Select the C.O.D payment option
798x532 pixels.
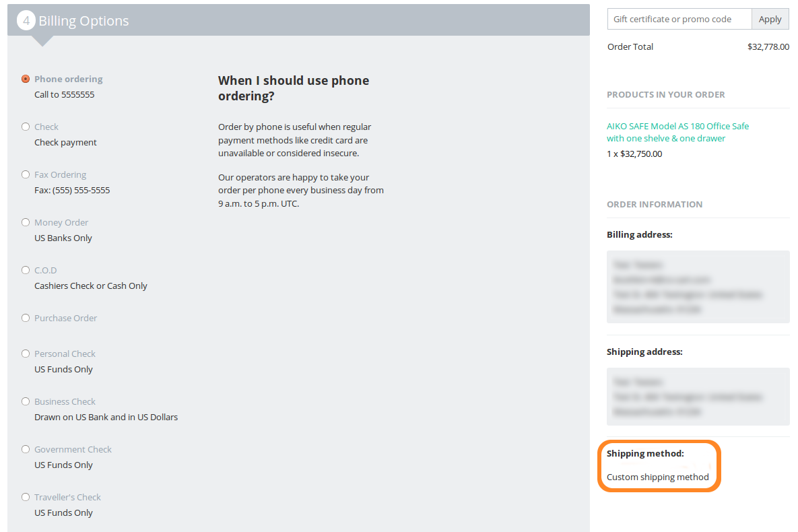coord(26,270)
